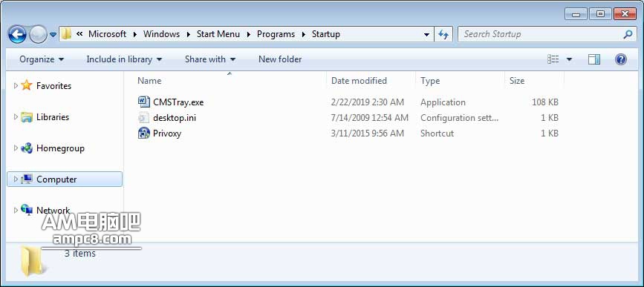Expand arrow after Windows breadcrumb
Image resolution: width=644 pixels, height=287 pixels.
(x=188, y=34)
